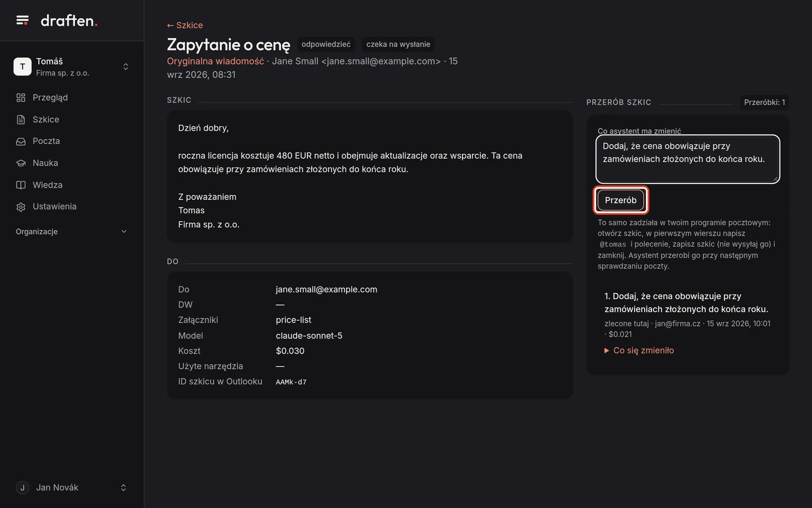Click the Przeróbki: 1 counter badge
Screen dimensions: 812x508
click(764, 102)
